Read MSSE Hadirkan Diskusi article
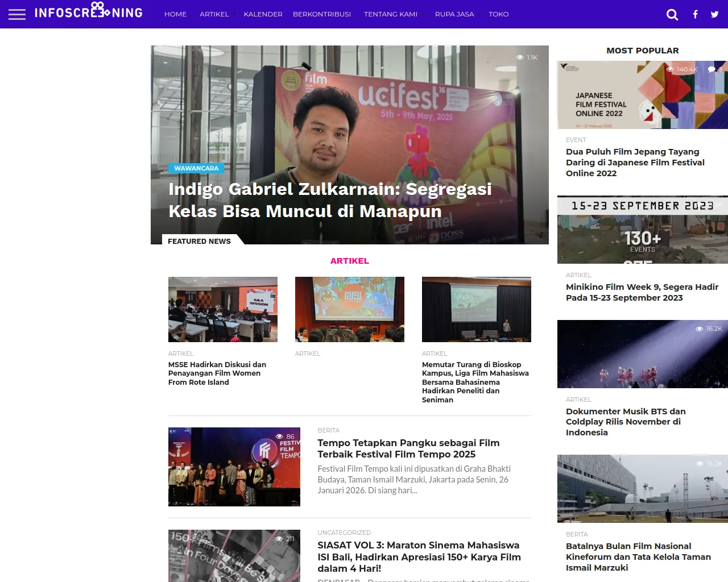This screenshot has height=582, width=728. 217,373
